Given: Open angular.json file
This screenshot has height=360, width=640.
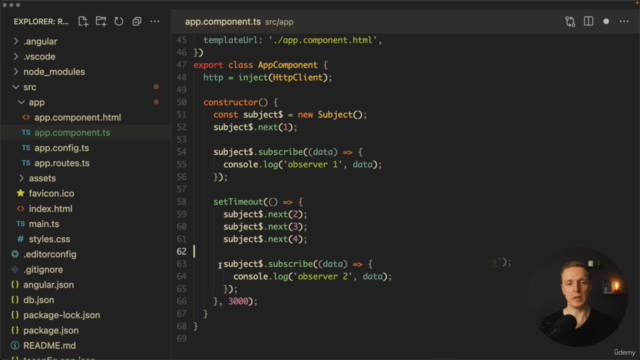Looking at the screenshot, I should pos(49,284).
